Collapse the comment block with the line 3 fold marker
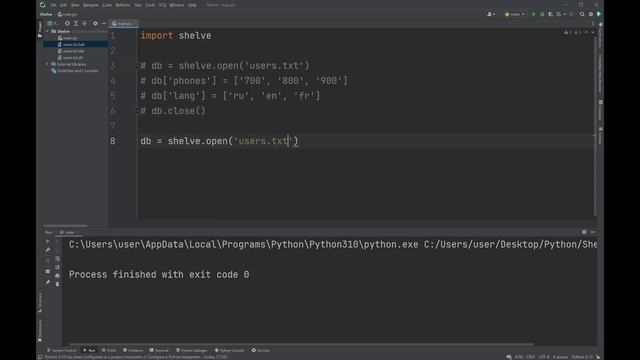640x360 pixels. [137, 66]
